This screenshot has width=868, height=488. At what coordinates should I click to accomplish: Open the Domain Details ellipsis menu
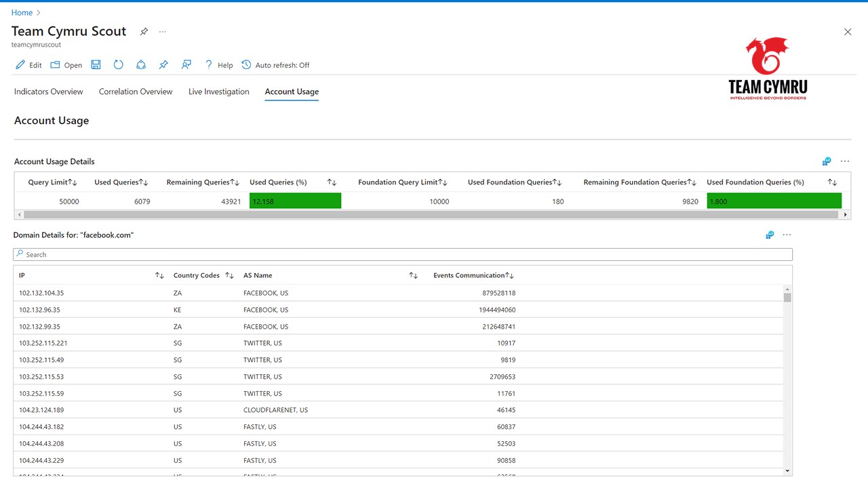point(787,235)
